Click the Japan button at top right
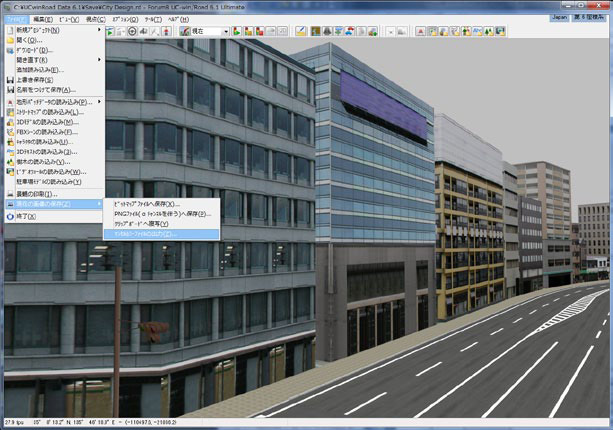Image resolution: width=613 pixels, height=430 pixels. coord(559,18)
